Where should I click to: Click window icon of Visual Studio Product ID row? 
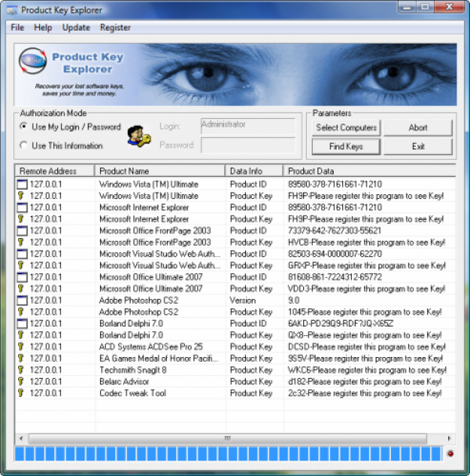22,254
